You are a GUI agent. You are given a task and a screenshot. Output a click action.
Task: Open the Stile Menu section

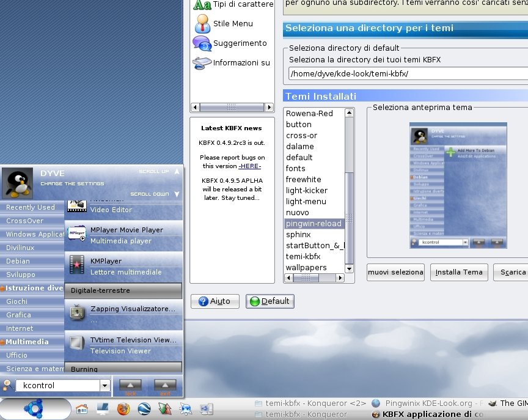[x=224, y=24]
